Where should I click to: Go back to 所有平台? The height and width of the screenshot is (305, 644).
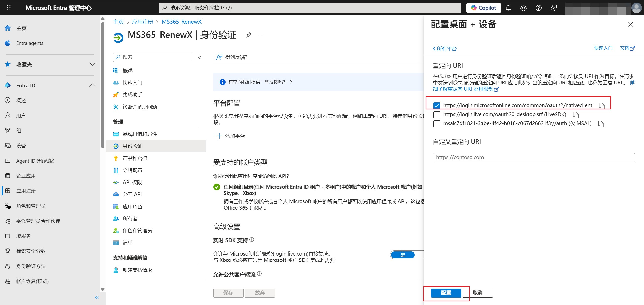(445, 49)
